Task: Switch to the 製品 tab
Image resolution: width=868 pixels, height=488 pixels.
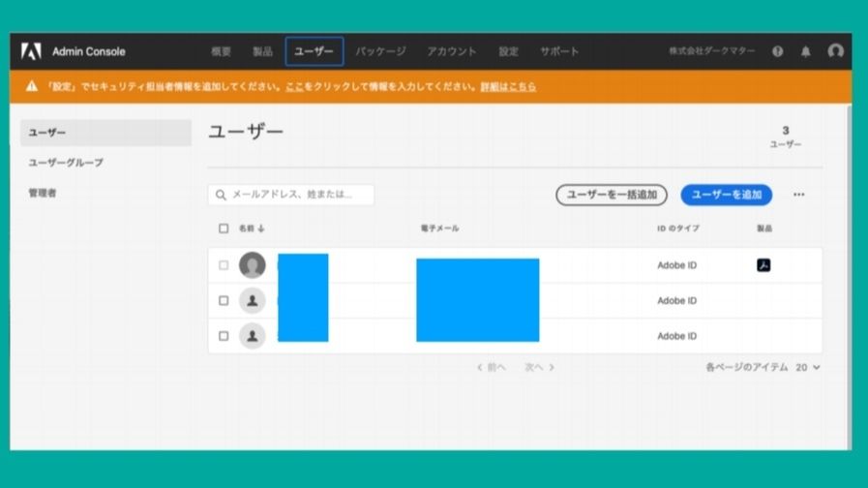Action: (262, 51)
